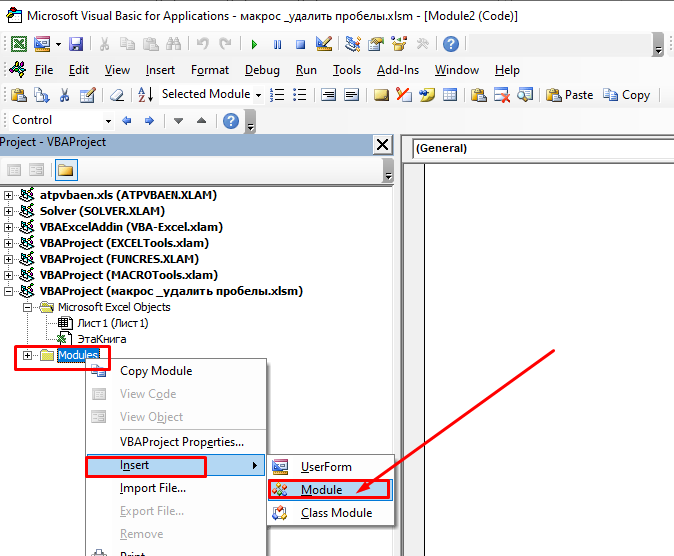This screenshot has height=556, width=674.
Task: Choose Import File... menu entry
Action: click(176, 488)
